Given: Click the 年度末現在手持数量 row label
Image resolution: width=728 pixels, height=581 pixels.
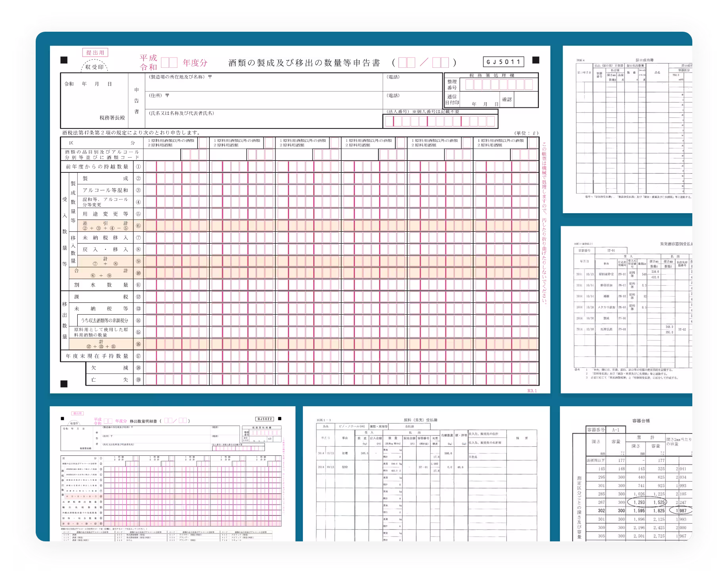Looking at the screenshot, I should 97,356.
